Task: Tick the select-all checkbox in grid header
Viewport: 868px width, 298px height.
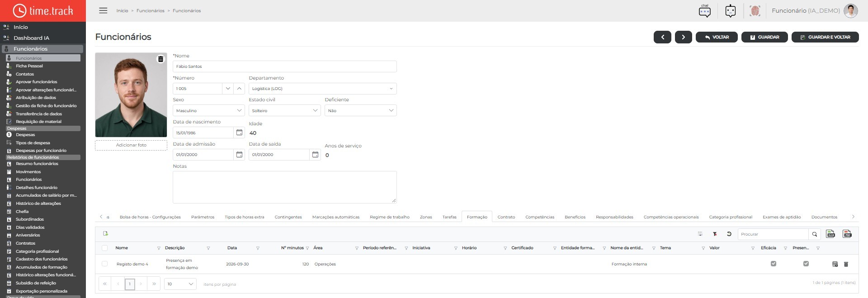Action: click(105, 248)
